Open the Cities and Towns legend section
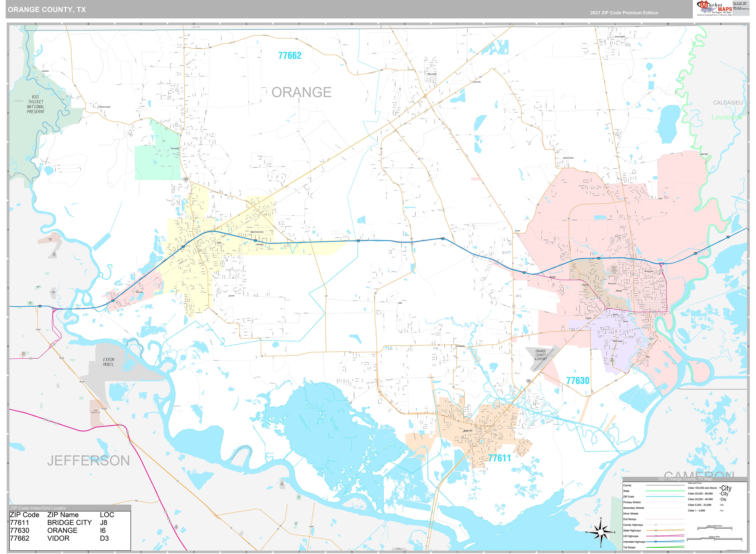The height and width of the screenshot is (554, 756). tap(695, 483)
